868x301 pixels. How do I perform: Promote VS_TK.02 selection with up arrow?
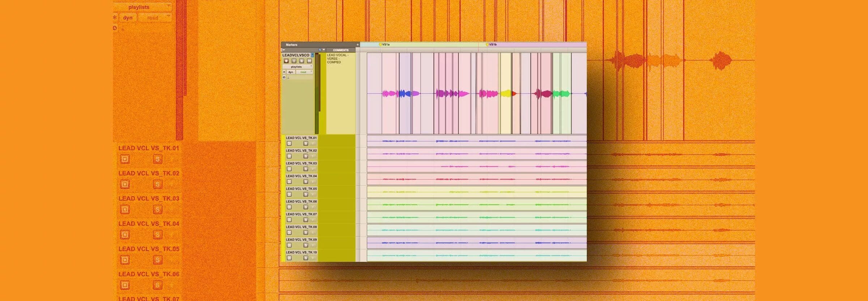coord(313,156)
